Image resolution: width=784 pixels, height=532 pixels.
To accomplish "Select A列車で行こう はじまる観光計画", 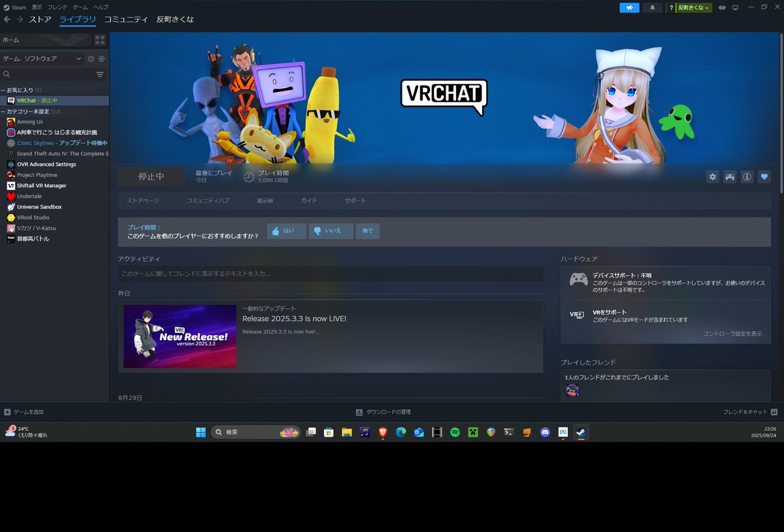I will (x=54, y=133).
